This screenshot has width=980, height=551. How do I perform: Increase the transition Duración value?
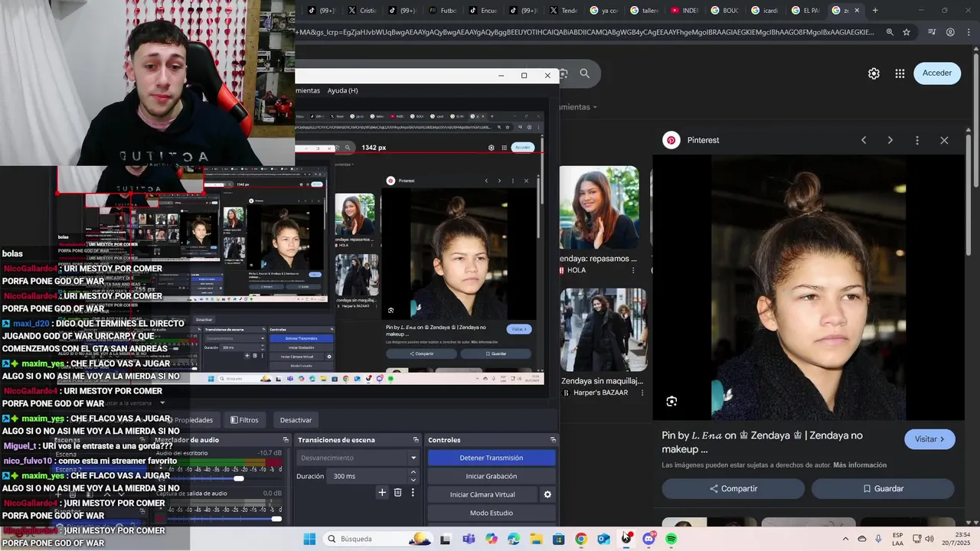[413, 472]
